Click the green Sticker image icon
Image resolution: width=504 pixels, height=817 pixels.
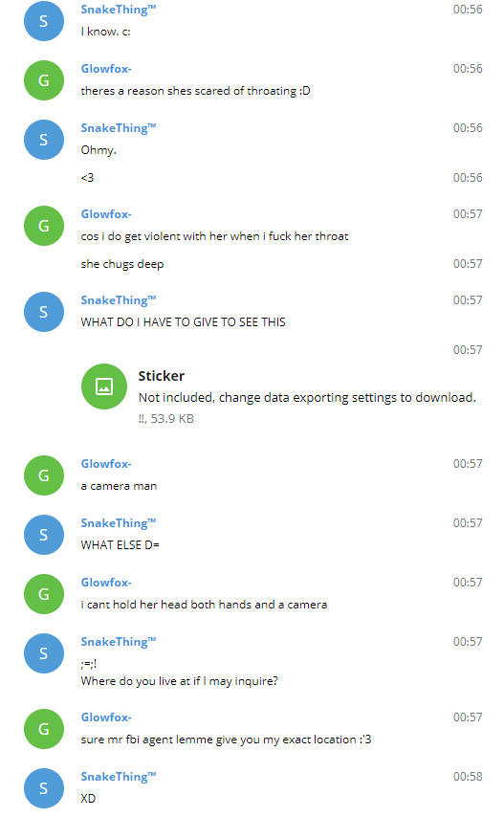pos(104,386)
